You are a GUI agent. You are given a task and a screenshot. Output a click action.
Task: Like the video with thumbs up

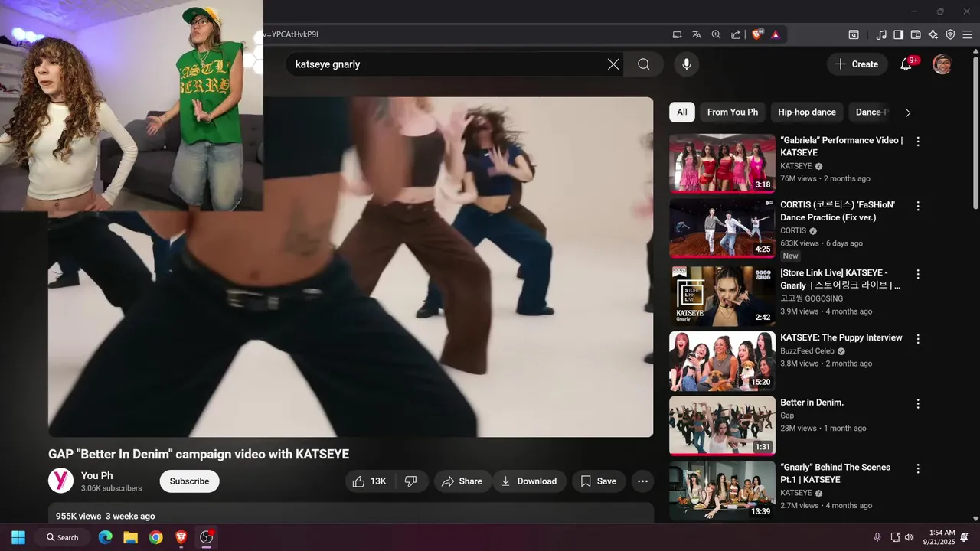pyautogui.click(x=370, y=481)
